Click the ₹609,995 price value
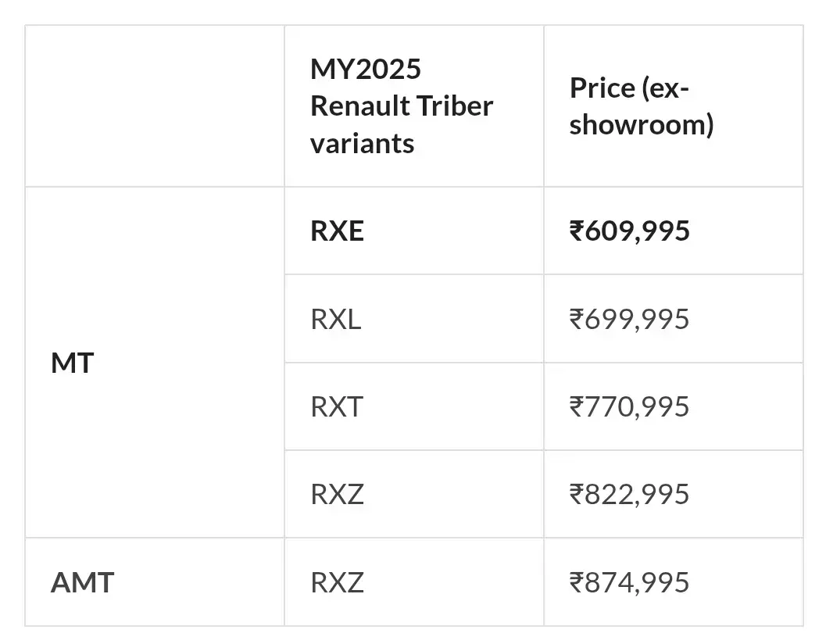 [x=630, y=231]
